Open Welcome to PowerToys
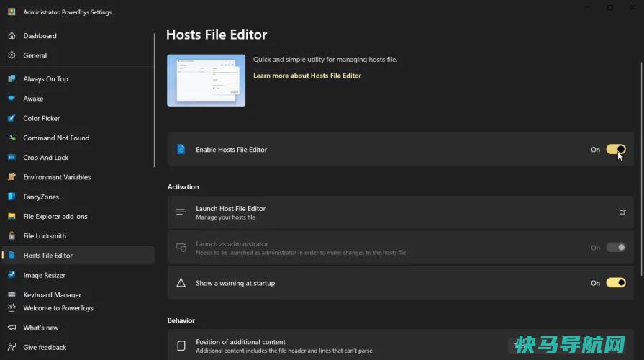 click(78, 308)
